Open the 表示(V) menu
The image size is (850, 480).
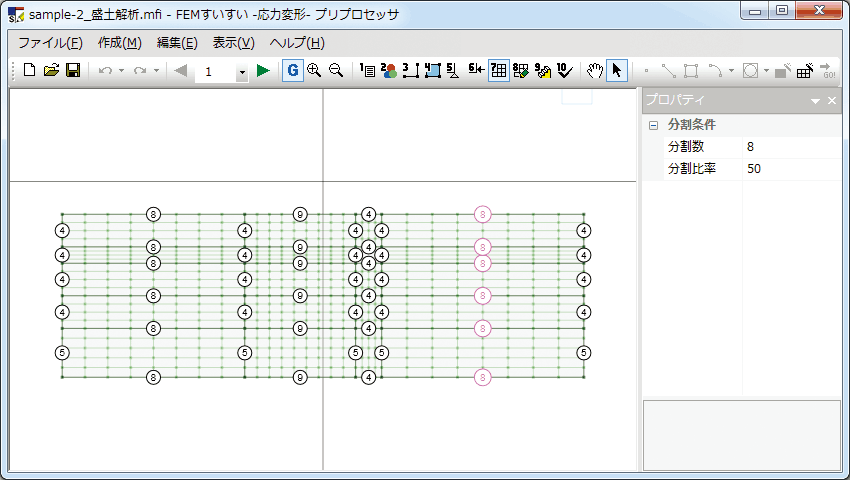click(x=234, y=43)
